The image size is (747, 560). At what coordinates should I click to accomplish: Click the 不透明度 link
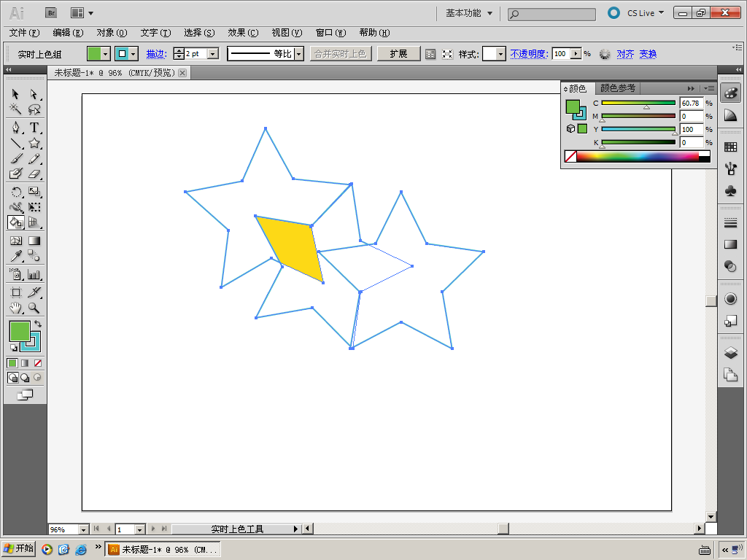tap(528, 54)
